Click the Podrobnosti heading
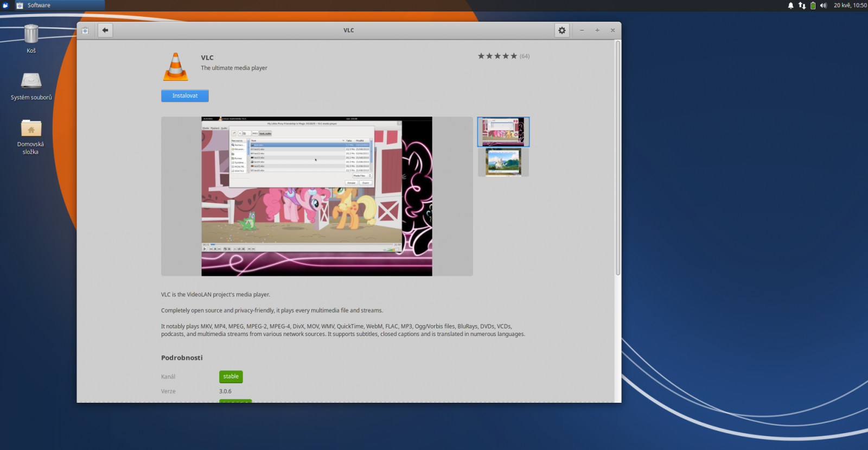 pyautogui.click(x=182, y=358)
